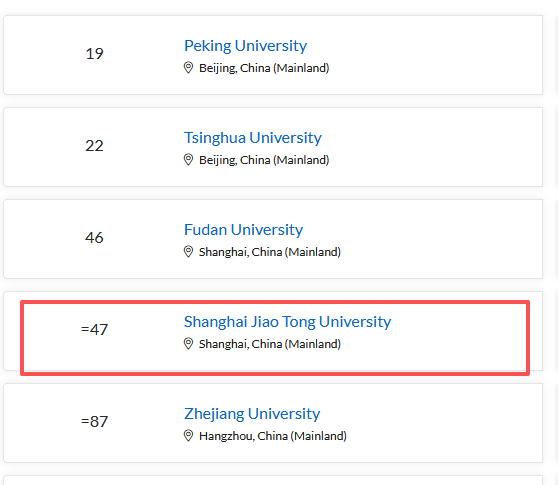The width and height of the screenshot is (558, 485).
Task: Click Tsinghua University's Beijing, China (Mainland) text
Action: pyautogui.click(x=264, y=160)
